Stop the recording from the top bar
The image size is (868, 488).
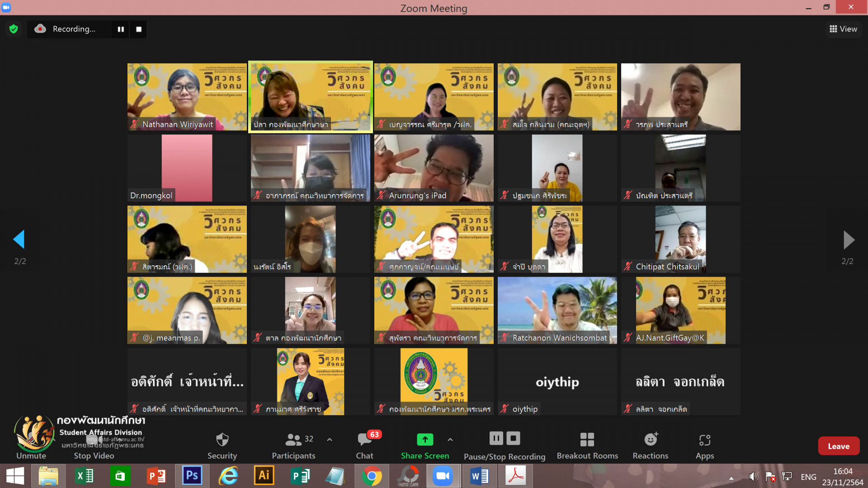[x=139, y=29]
